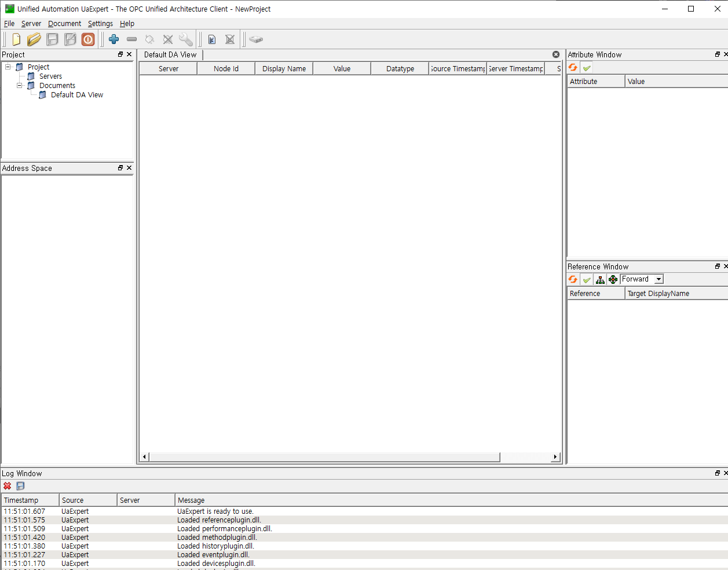Click the DA view scroll-left arrow

[144, 457]
